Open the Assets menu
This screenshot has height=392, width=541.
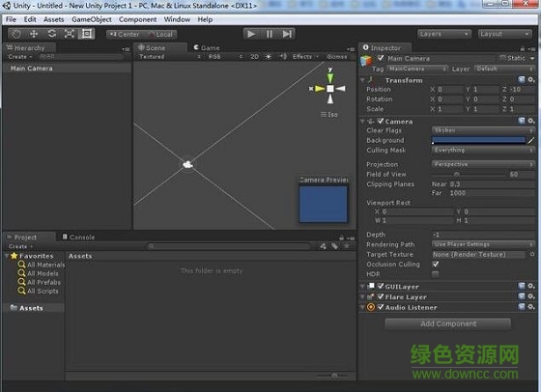(53, 19)
